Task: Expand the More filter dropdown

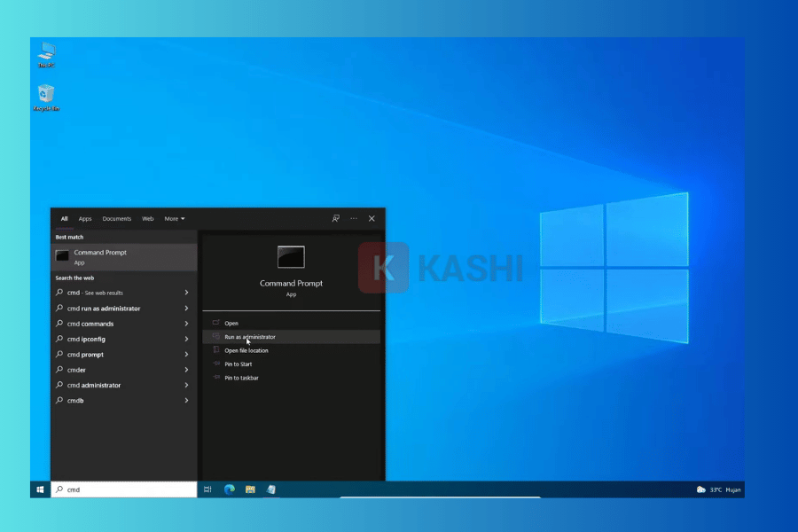Action: tap(175, 218)
